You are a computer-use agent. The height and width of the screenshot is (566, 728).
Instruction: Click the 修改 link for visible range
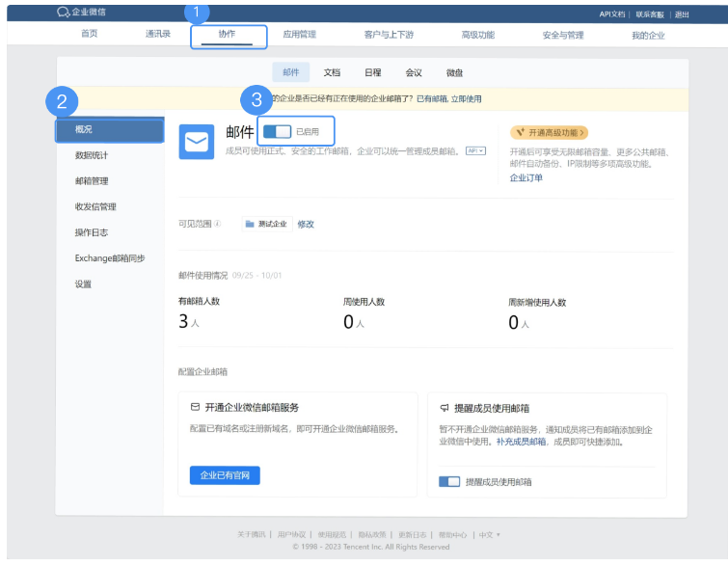[x=306, y=224]
